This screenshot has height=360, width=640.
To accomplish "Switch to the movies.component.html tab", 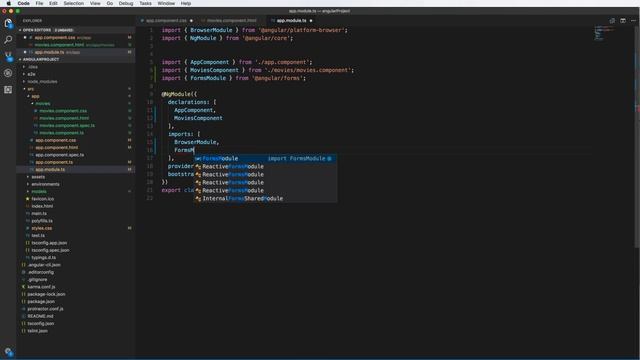I will pos(231,20).
